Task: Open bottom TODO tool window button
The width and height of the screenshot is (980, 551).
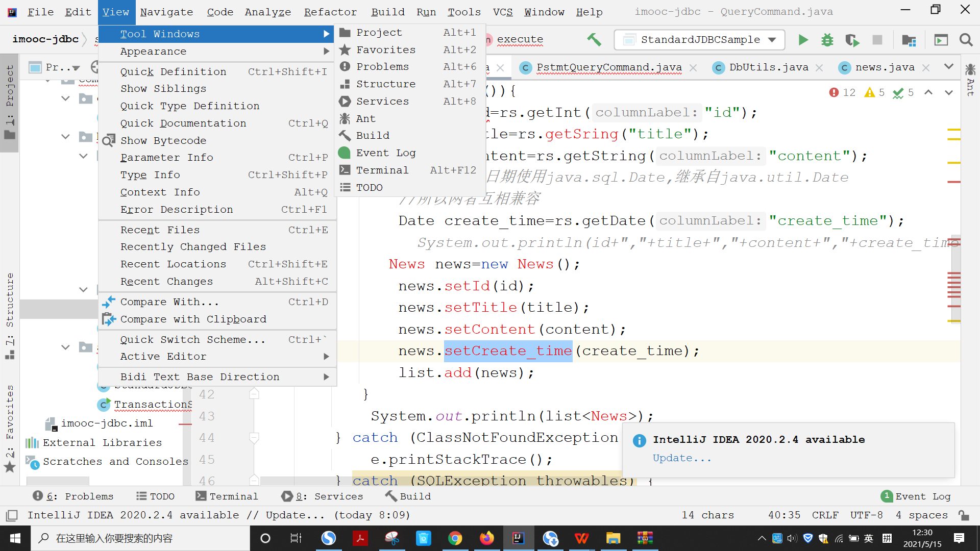Action: [156, 496]
